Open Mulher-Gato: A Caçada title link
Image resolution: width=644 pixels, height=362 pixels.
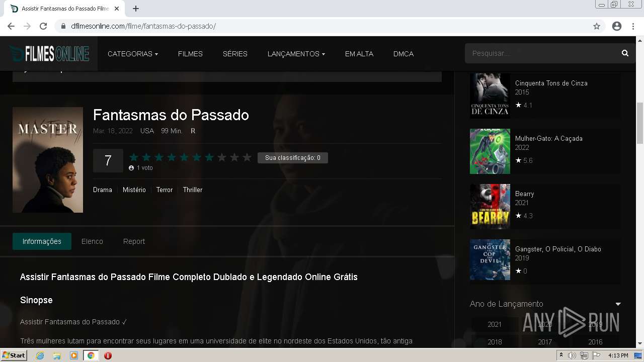pos(549,138)
